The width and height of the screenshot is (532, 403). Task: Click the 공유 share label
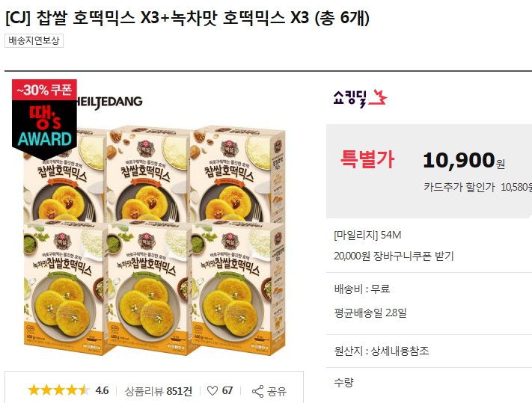[x=277, y=392]
